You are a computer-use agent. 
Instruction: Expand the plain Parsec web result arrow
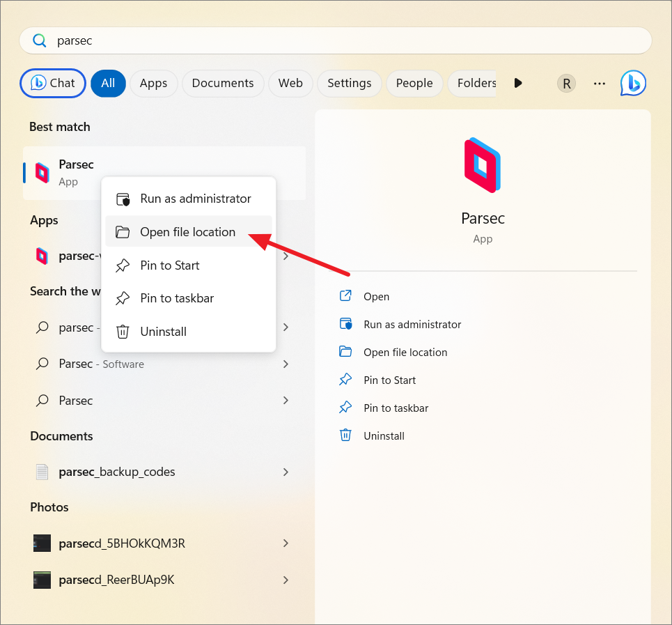(x=286, y=401)
